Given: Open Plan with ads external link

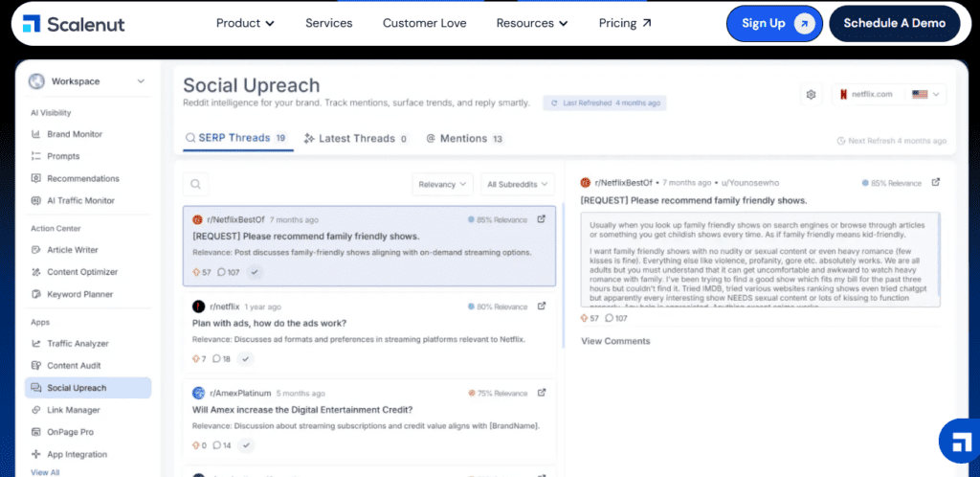Looking at the screenshot, I should click(x=542, y=307).
